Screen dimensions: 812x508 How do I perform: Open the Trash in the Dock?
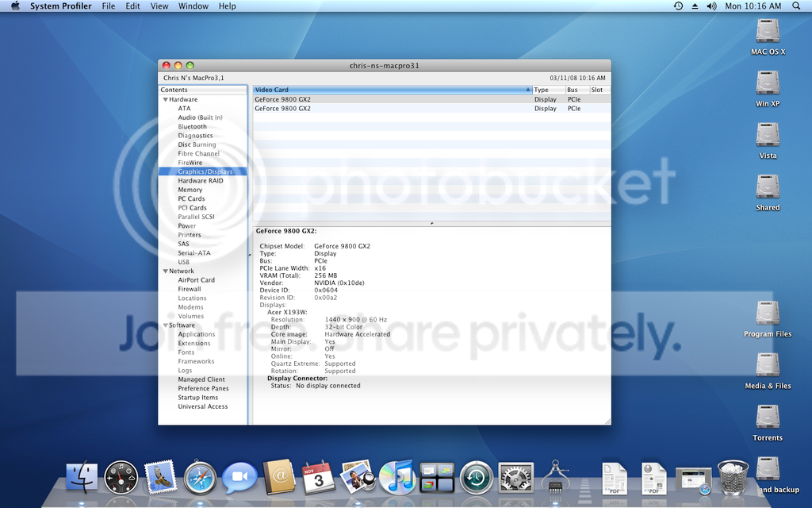pyautogui.click(x=733, y=477)
